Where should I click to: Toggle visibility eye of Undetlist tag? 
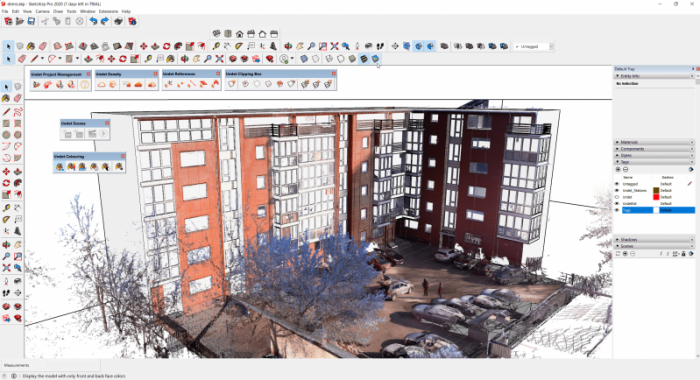[x=617, y=203]
